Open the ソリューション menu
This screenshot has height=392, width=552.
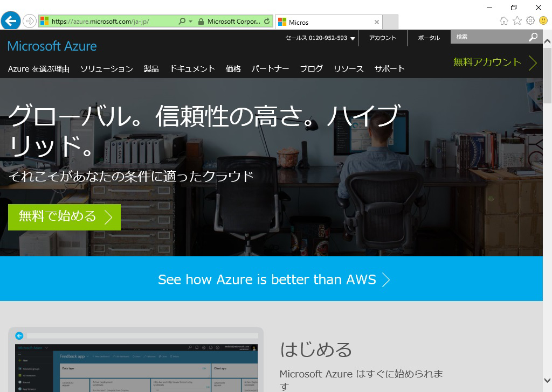pyautogui.click(x=107, y=69)
